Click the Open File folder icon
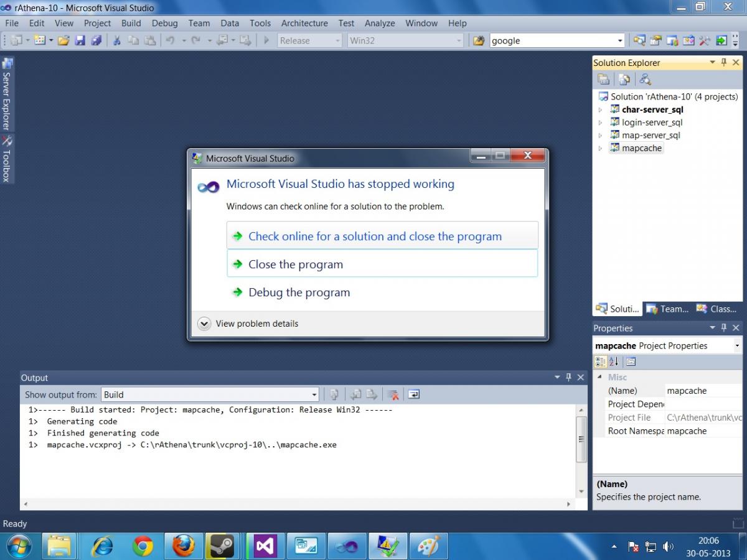 click(63, 40)
